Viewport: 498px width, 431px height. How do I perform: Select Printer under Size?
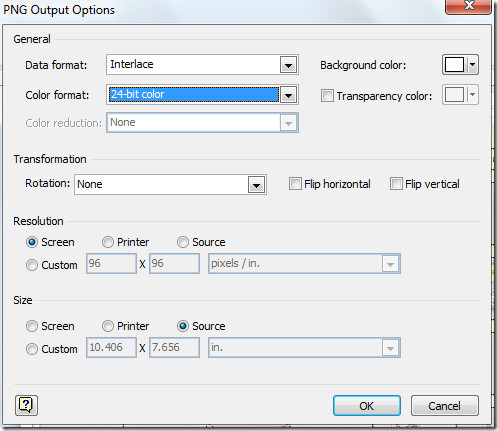click(x=108, y=326)
